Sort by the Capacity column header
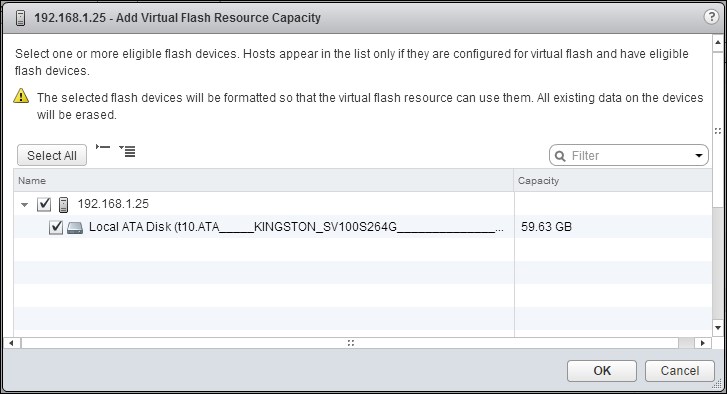This screenshot has width=727, height=394. (538, 180)
